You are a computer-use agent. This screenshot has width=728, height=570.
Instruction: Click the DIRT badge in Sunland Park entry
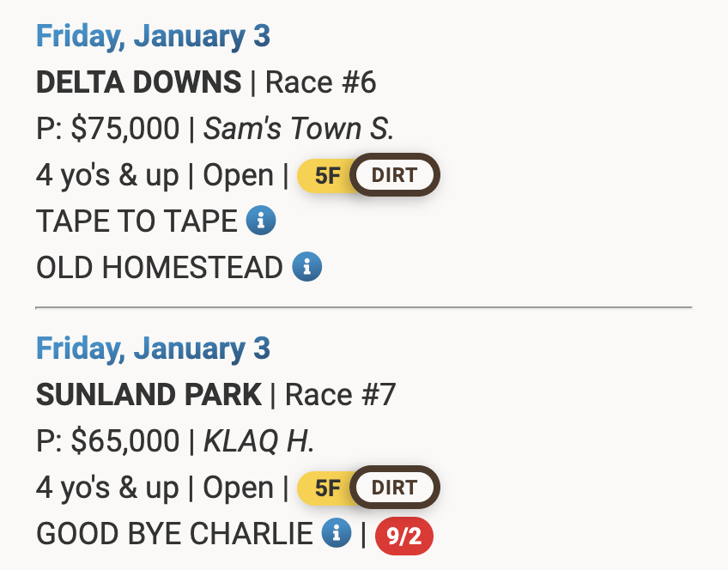(395, 488)
